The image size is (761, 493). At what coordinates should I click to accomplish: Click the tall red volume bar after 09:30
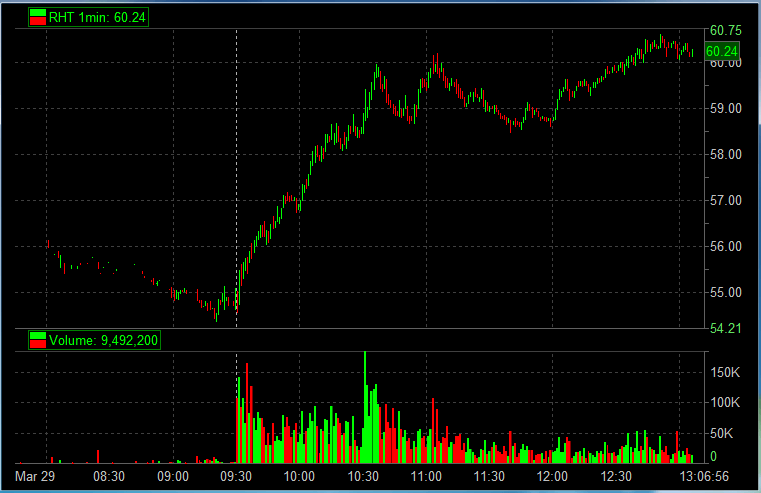tap(247, 413)
